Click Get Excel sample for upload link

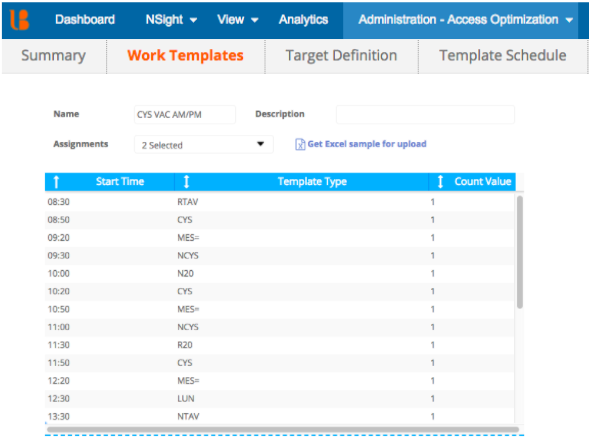click(x=367, y=144)
